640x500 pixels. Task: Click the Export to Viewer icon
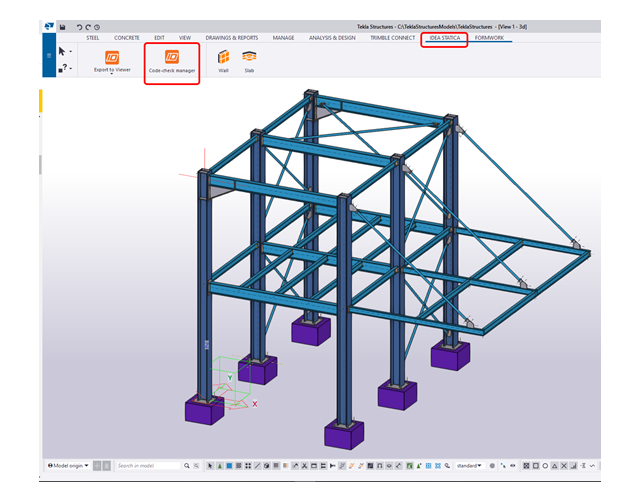tap(112, 58)
